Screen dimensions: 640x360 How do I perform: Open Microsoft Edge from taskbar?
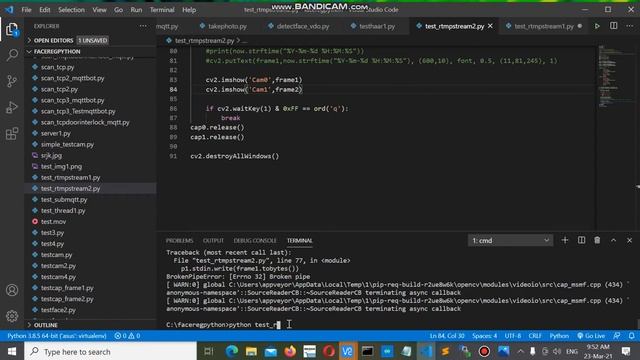tap(232, 351)
